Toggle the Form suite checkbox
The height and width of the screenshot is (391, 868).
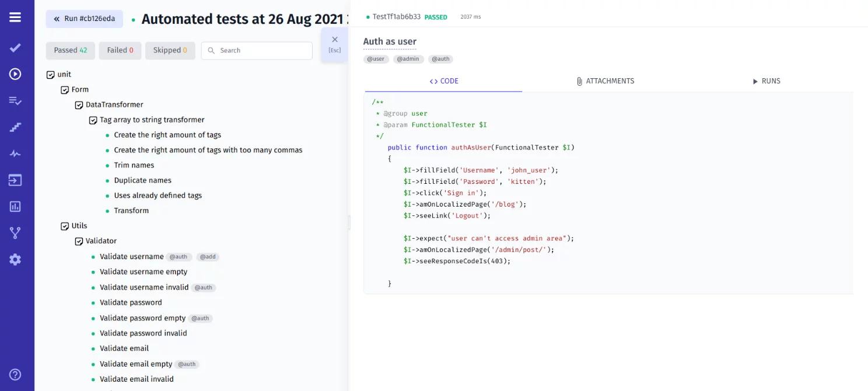pos(65,90)
